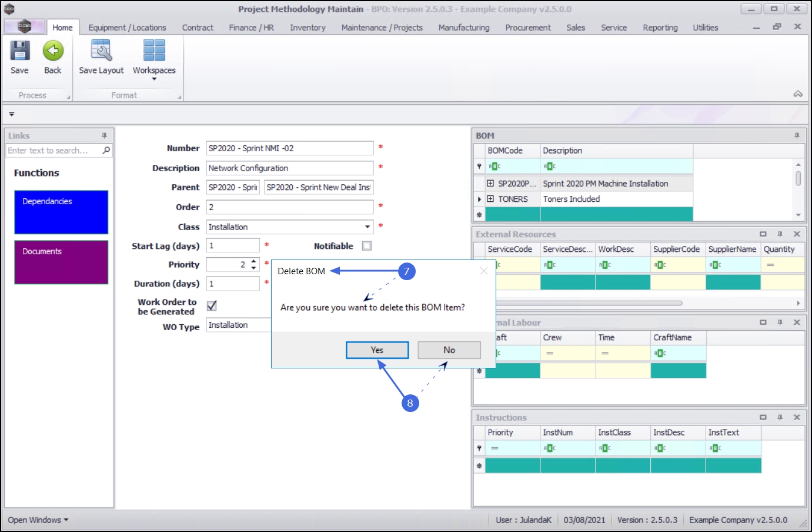Click the Save Layout icon

pyautogui.click(x=101, y=51)
